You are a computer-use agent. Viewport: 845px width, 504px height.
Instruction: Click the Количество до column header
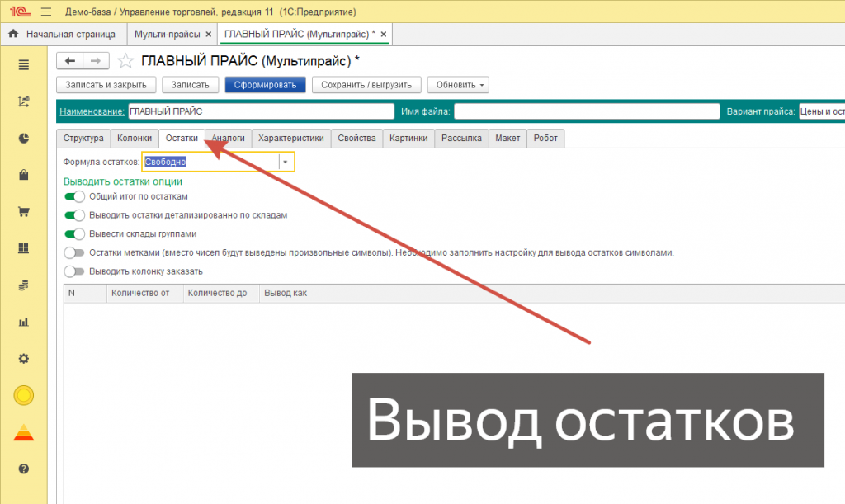point(221,293)
